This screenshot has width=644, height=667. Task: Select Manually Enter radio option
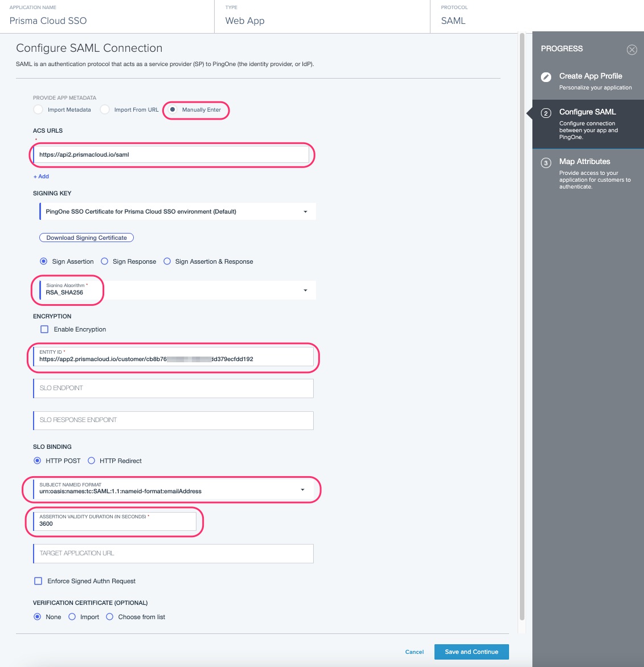pos(173,110)
